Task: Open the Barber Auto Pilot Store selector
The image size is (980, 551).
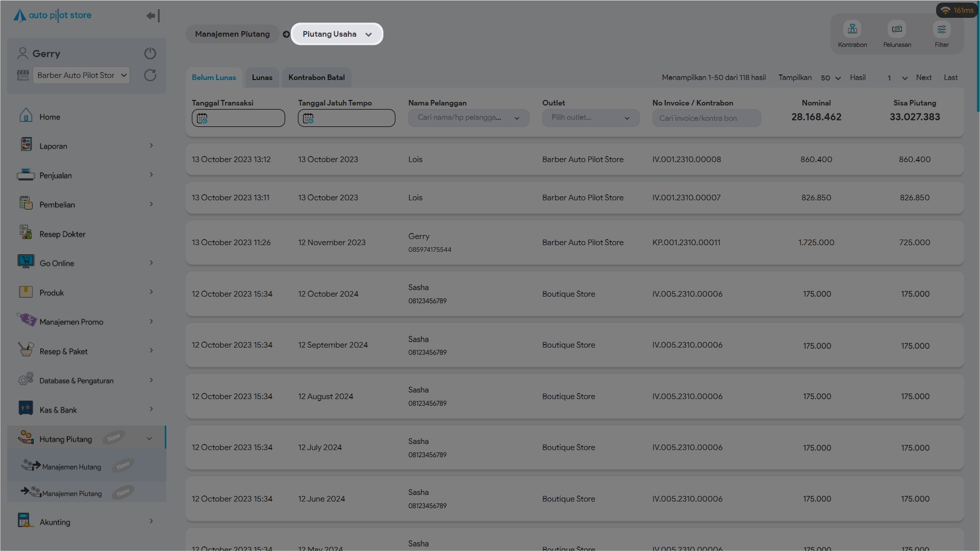Action: click(81, 75)
